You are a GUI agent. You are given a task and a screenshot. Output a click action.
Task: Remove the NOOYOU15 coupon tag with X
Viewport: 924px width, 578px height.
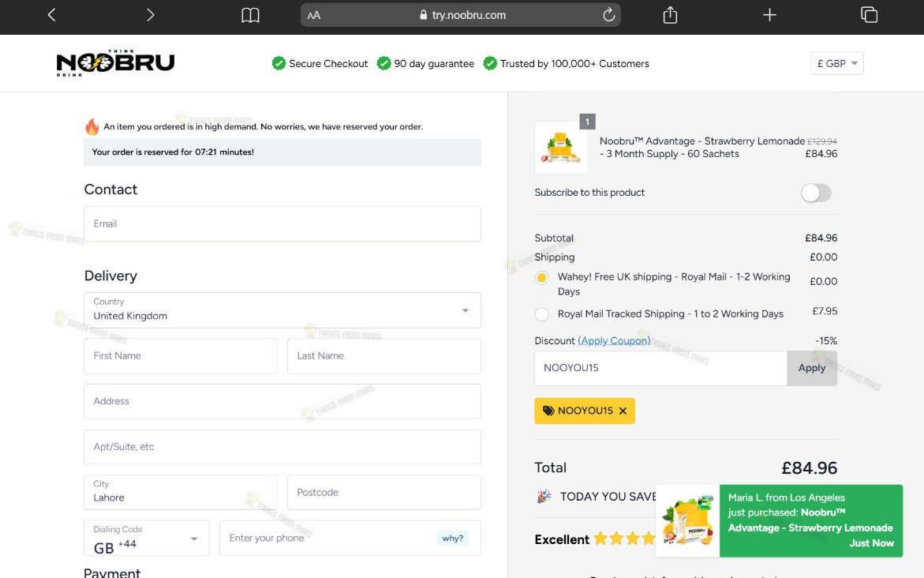(623, 411)
